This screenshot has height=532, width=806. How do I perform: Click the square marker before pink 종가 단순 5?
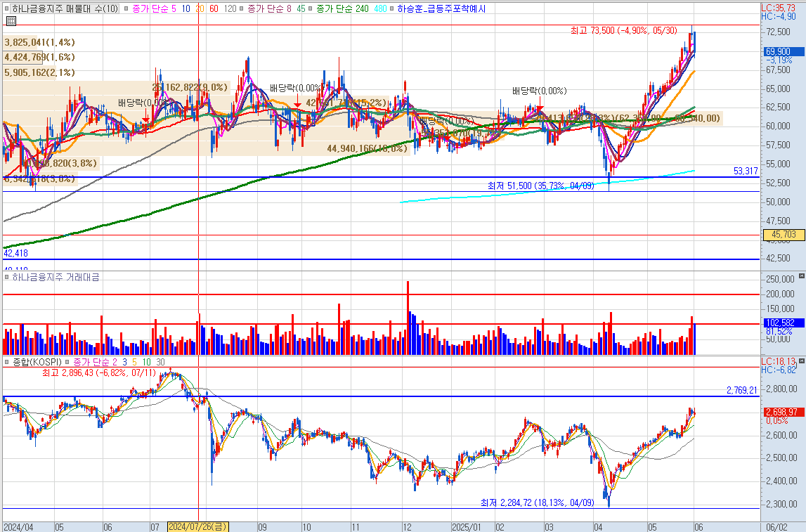pos(126,8)
